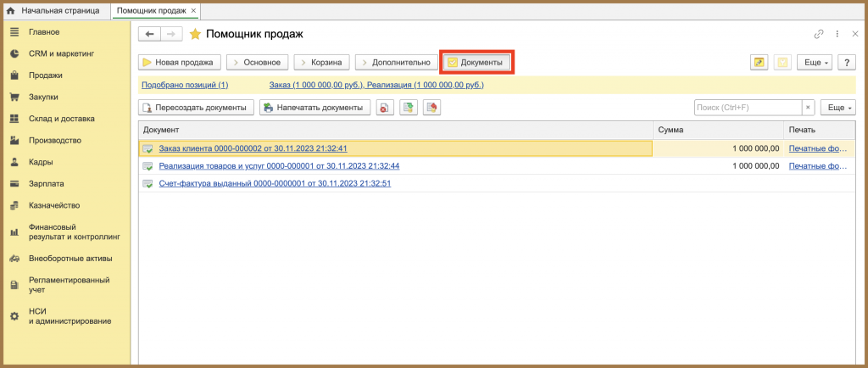
Task: Open the Еще dropdown next to search field
Action: [838, 108]
